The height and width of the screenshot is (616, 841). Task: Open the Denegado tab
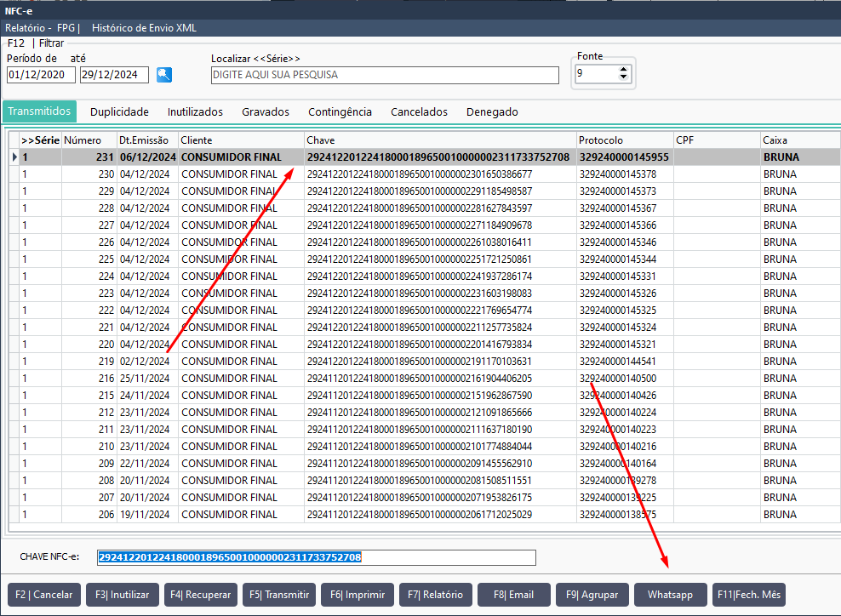coord(492,111)
